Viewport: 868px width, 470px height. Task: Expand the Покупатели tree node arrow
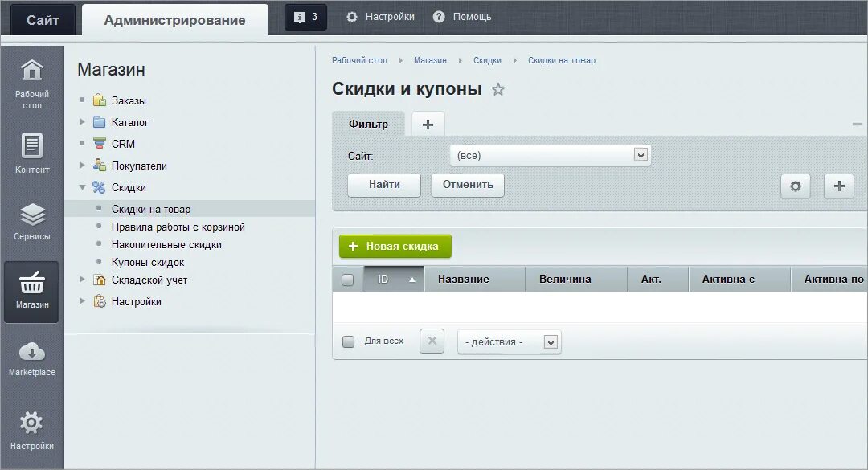(x=82, y=165)
